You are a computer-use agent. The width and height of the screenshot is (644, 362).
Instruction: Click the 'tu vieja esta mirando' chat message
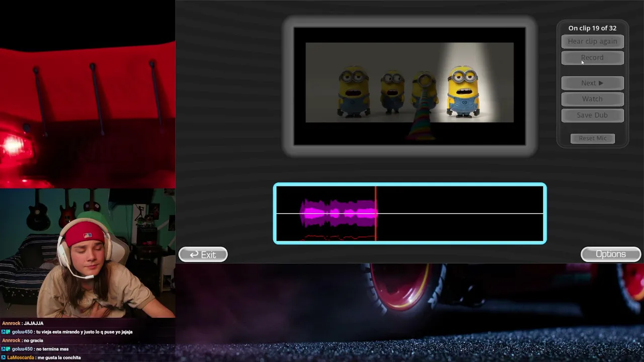pyautogui.click(x=67, y=332)
